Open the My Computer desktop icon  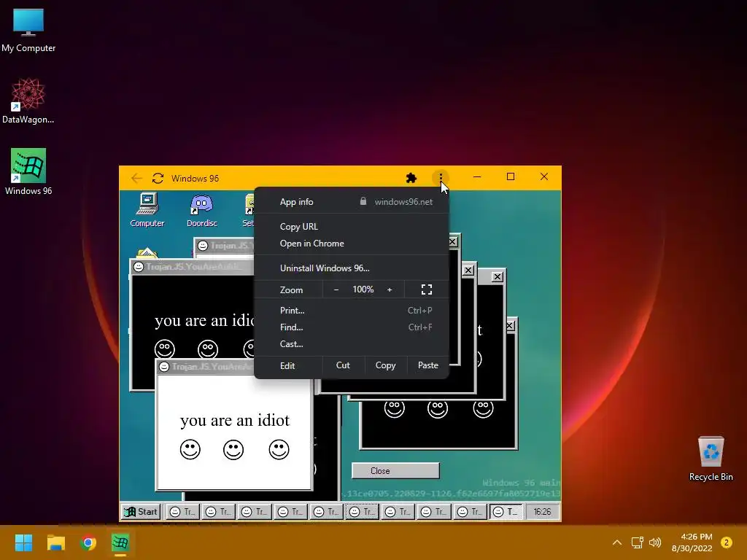coord(28,30)
